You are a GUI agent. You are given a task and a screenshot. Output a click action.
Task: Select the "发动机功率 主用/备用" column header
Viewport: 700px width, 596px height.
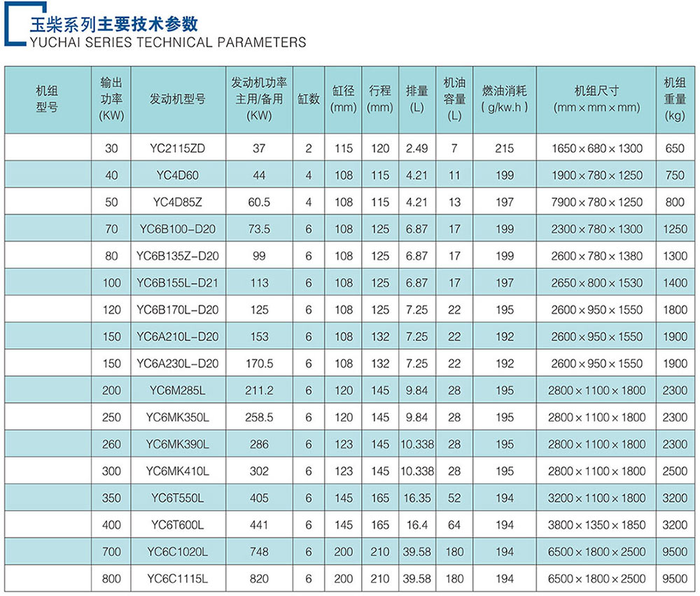[259, 99]
